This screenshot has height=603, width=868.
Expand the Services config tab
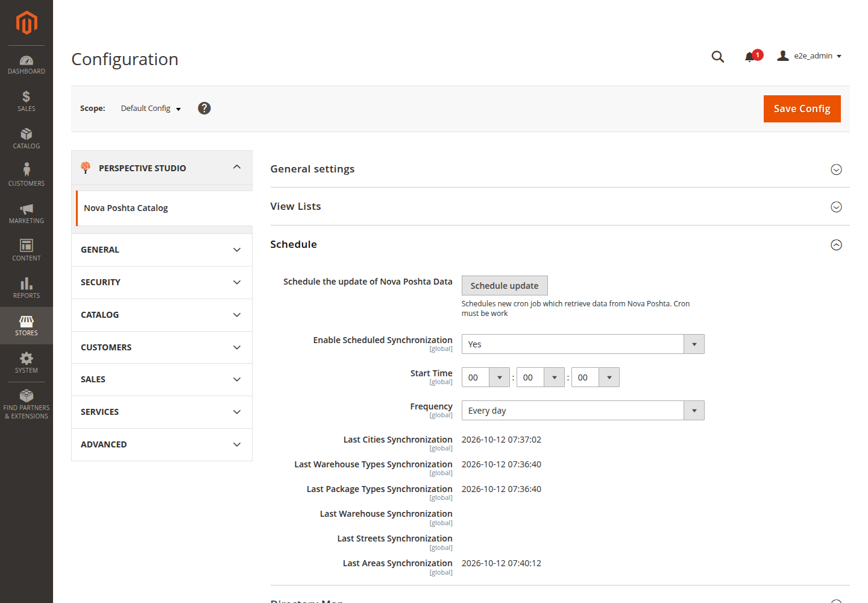pyautogui.click(x=162, y=412)
